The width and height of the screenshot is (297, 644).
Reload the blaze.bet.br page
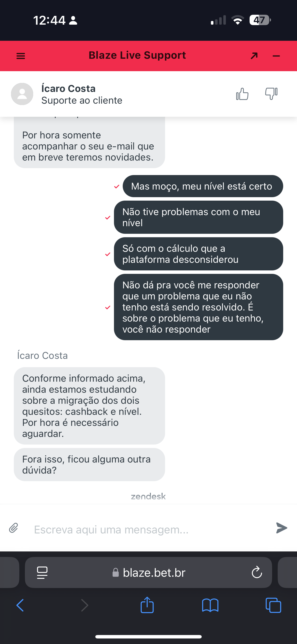(x=256, y=573)
